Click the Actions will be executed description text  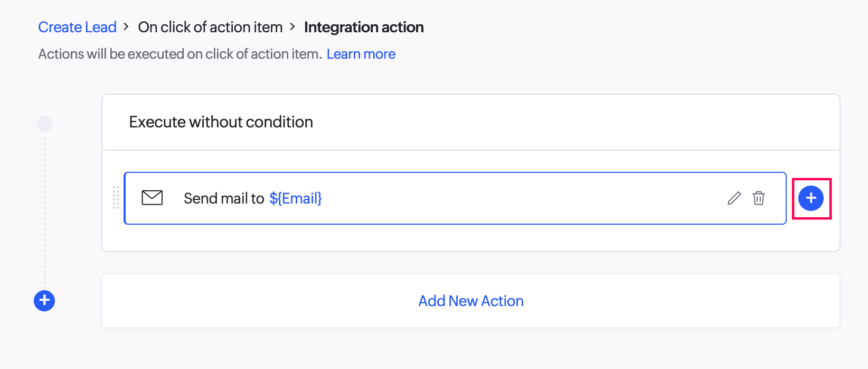click(x=180, y=54)
